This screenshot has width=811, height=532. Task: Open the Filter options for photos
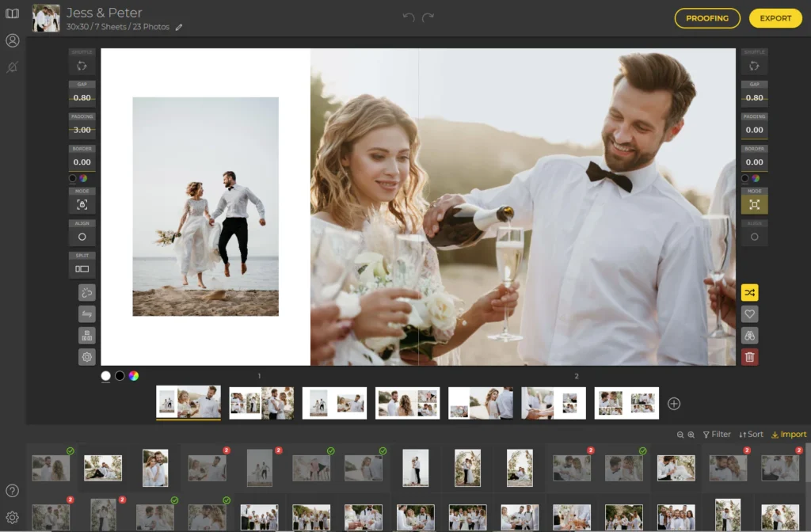tap(717, 435)
